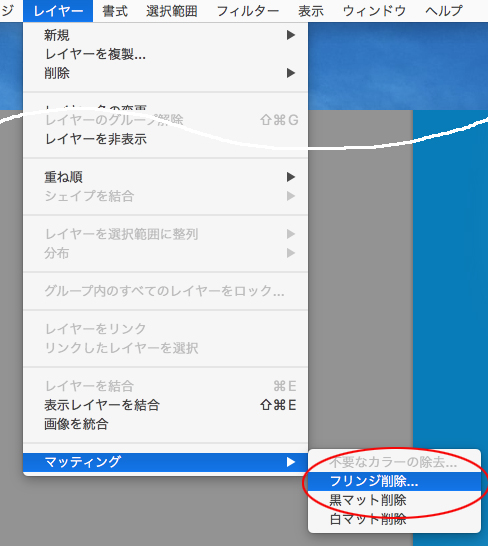Open the ウィンドウ menu

374,11
